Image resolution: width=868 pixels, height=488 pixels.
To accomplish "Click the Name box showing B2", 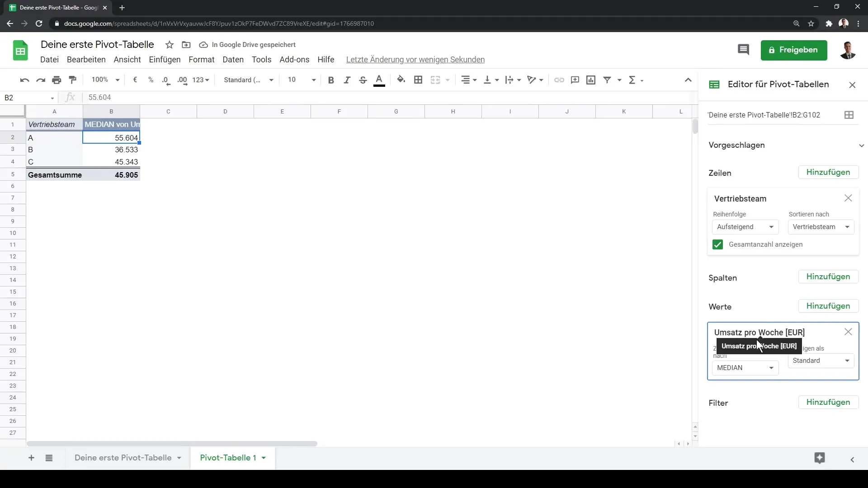I will [x=29, y=98].
